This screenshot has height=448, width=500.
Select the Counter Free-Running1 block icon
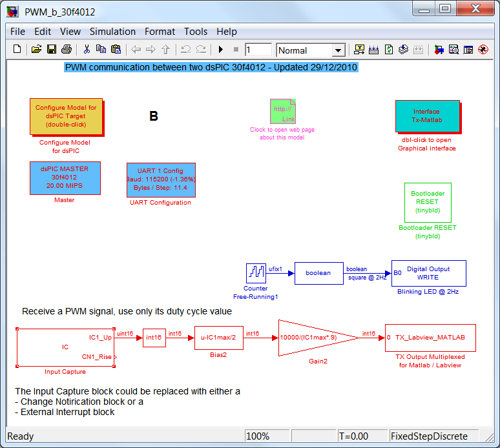coord(256,273)
